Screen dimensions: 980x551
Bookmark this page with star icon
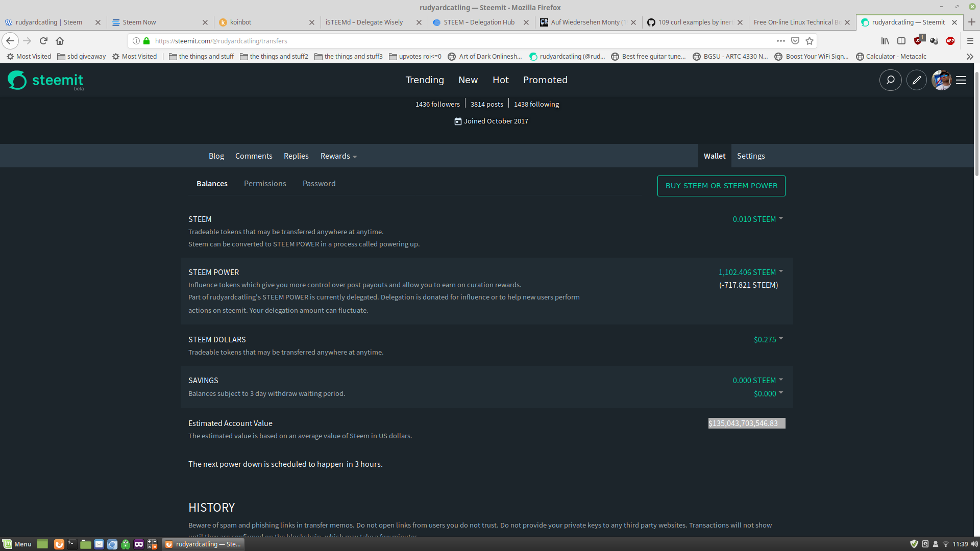click(810, 41)
